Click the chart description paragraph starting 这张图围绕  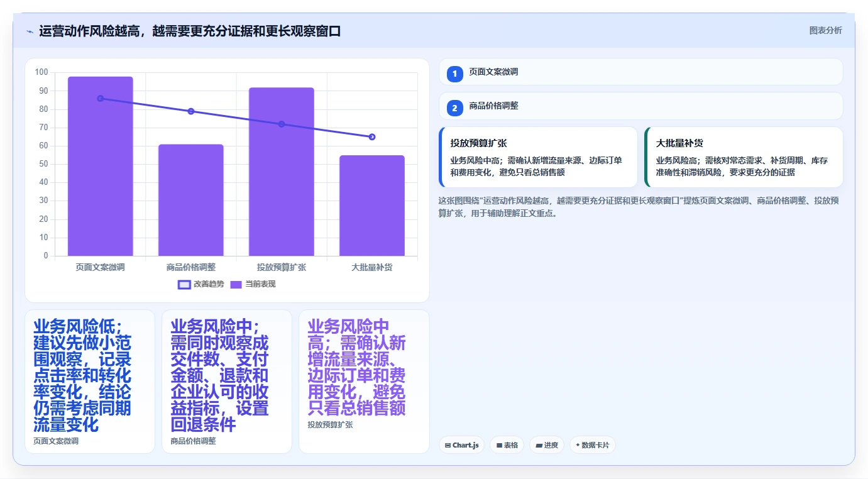click(x=639, y=207)
